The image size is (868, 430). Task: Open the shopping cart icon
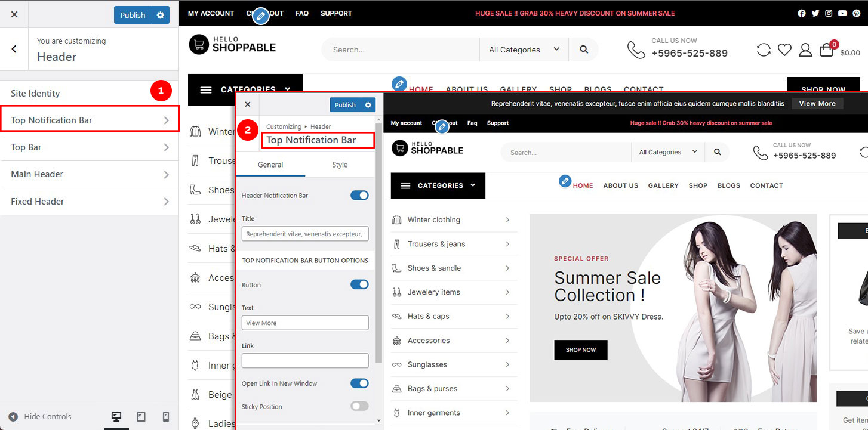click(827, 50)
